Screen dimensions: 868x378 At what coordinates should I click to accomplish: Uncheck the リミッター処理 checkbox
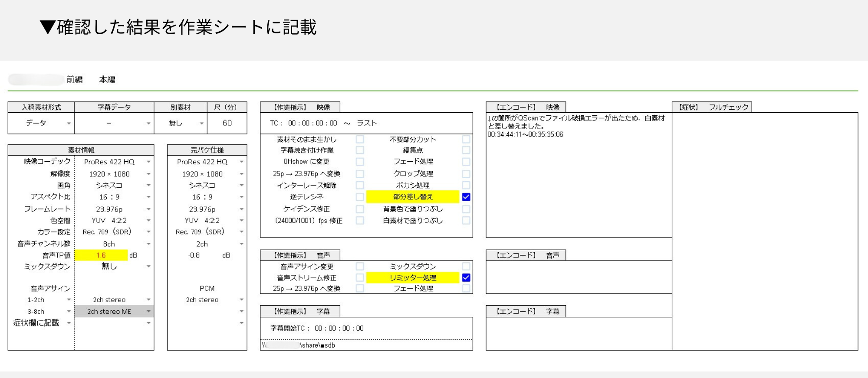(x=466, y=277)
